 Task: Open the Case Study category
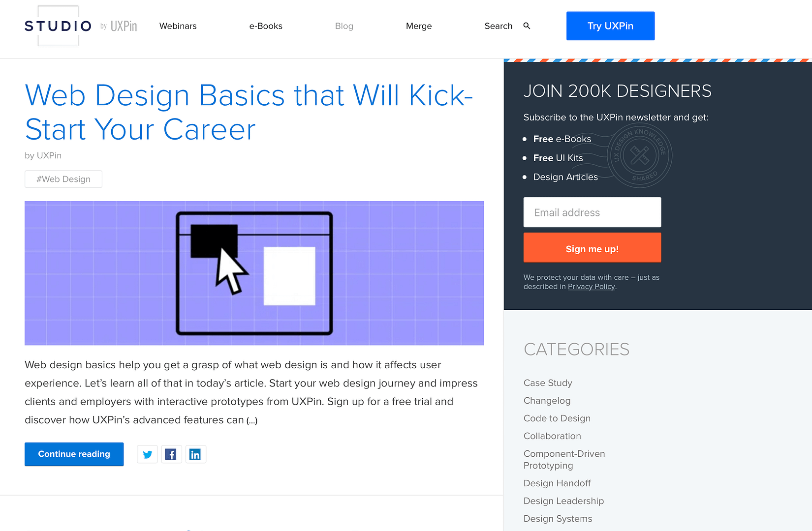click(x=548, y=383)
